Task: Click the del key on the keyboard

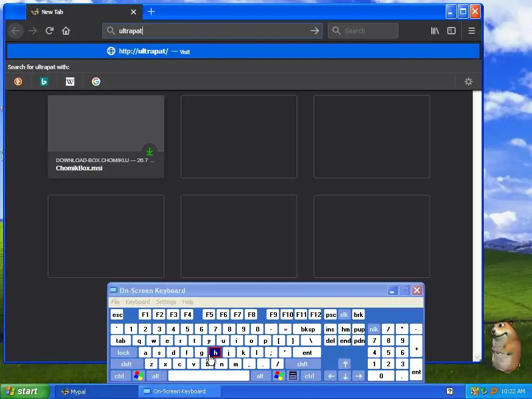Action: [x=330, y=341]
